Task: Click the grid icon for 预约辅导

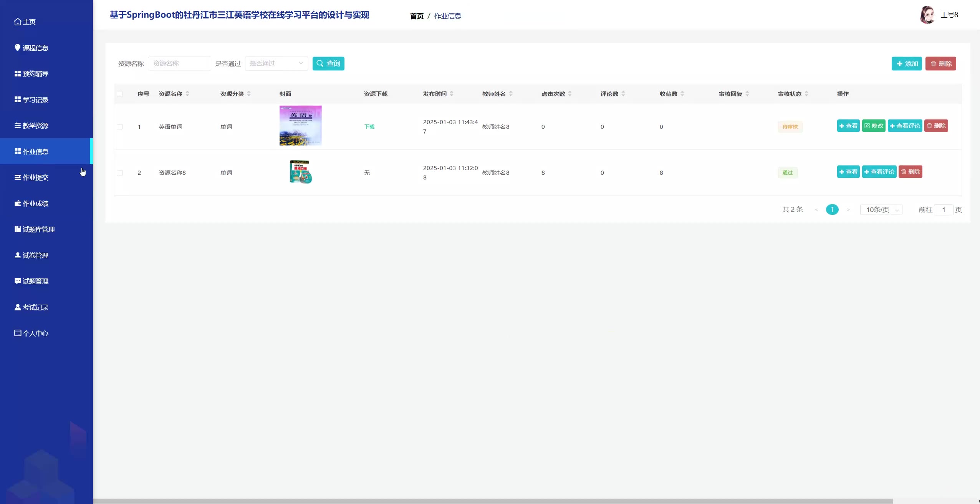Action: click(x=18, y=73)
